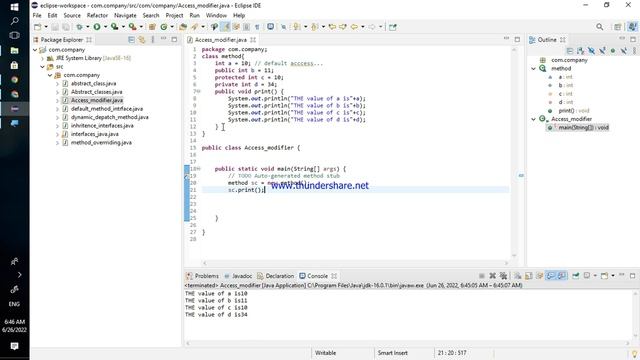Image resolution: width=640 pixels, height=360 pixels.
Task: Toggle the highlighted Mark Occurrences icon
Action: point(225,27)
